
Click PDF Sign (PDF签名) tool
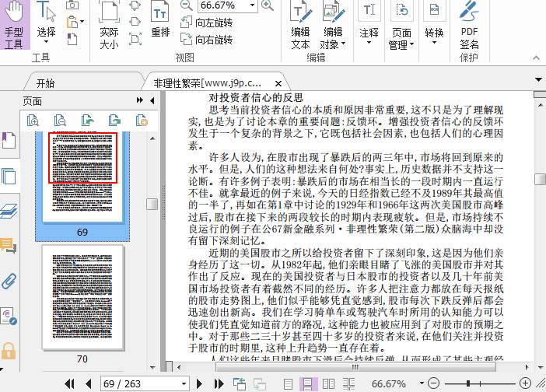pos(469,25)
